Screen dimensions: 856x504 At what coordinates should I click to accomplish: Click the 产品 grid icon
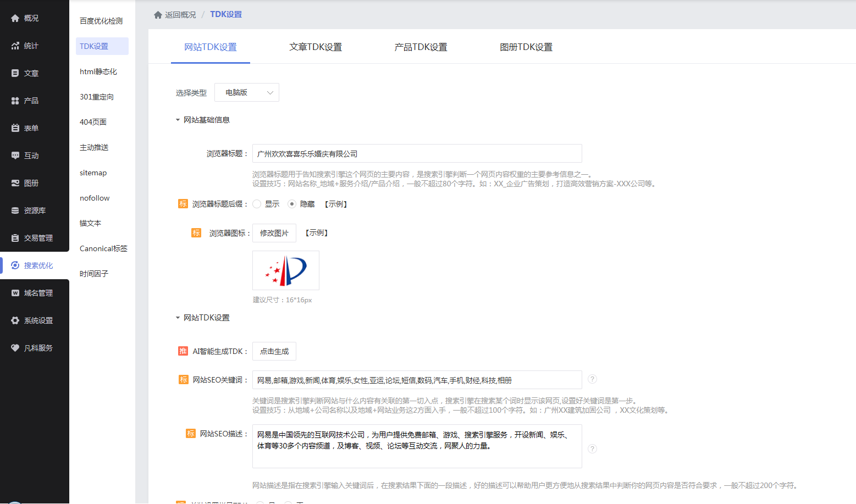tap(15, 101)
